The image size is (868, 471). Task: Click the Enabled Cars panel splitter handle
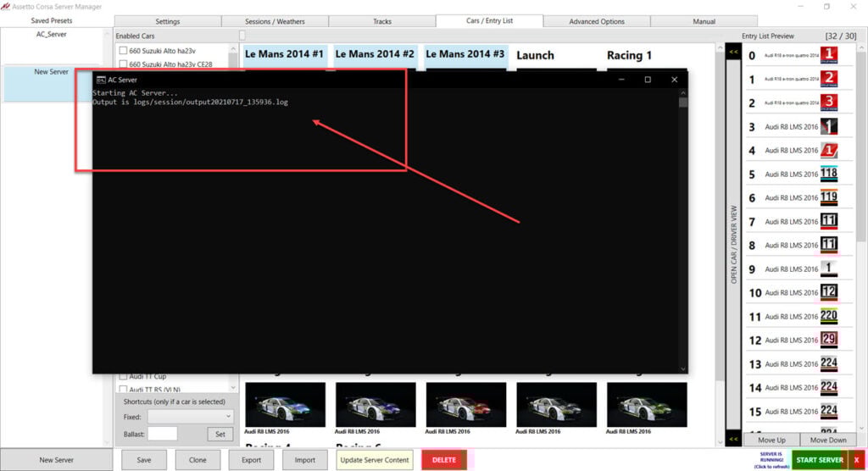(x=242, y=36)
